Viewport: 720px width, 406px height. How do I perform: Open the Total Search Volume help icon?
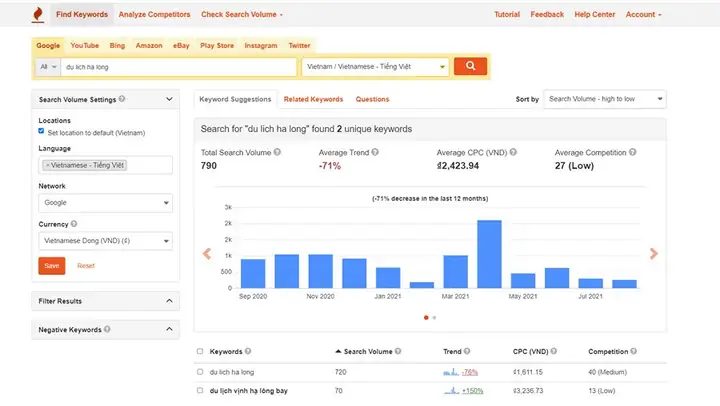tap(277, 152)
